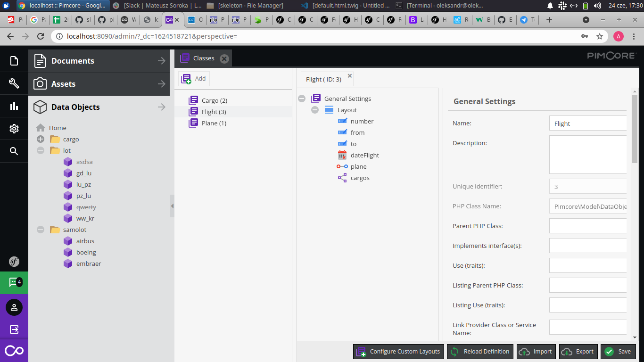This screenshot has height=362, width=644.
Task: Click inside the Description field
Action: (x=588, y=155)
